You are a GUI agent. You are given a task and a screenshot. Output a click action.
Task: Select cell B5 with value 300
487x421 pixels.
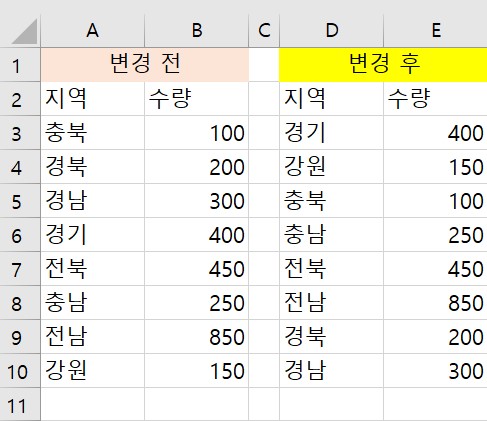pos(197,201)
